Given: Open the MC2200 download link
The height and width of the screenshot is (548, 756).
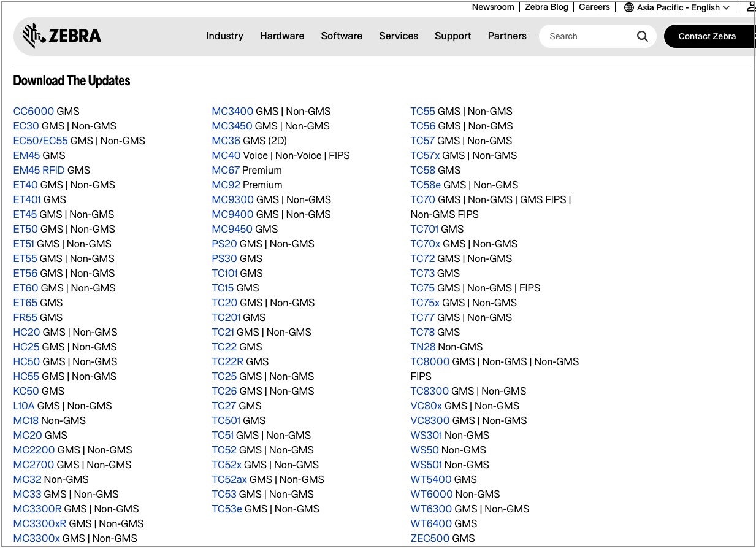Looking at the screenshot, I should [34, 450].
